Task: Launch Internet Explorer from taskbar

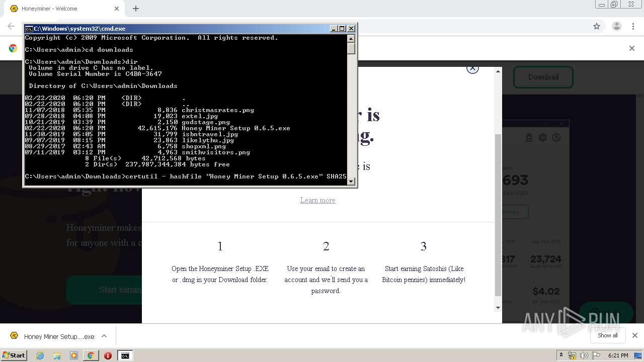Action: (40, 355)
